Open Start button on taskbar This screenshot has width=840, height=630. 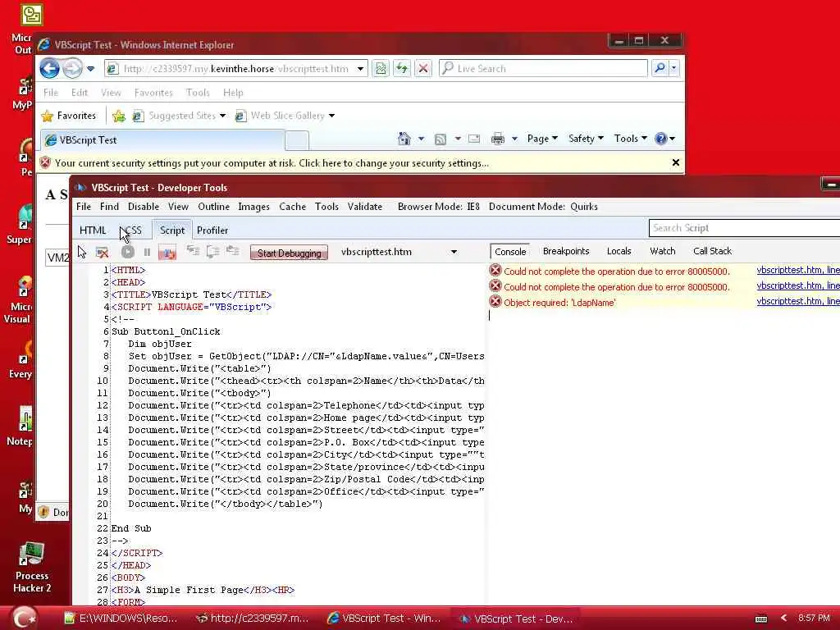tap(24, 618)
